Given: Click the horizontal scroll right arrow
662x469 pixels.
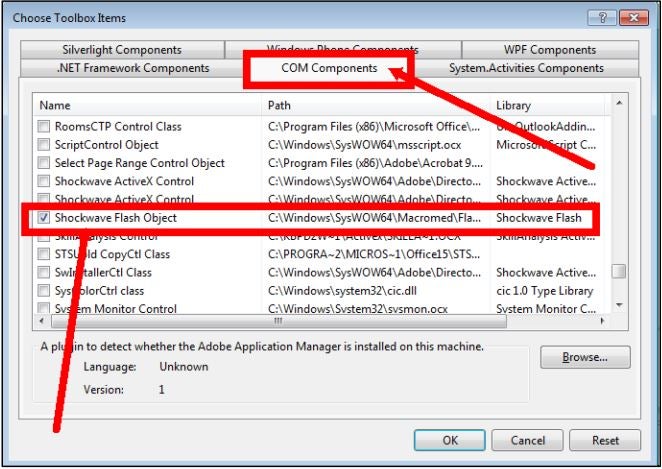Looking at the screenshot, I should pyautogui.click(x=602, y=321).
